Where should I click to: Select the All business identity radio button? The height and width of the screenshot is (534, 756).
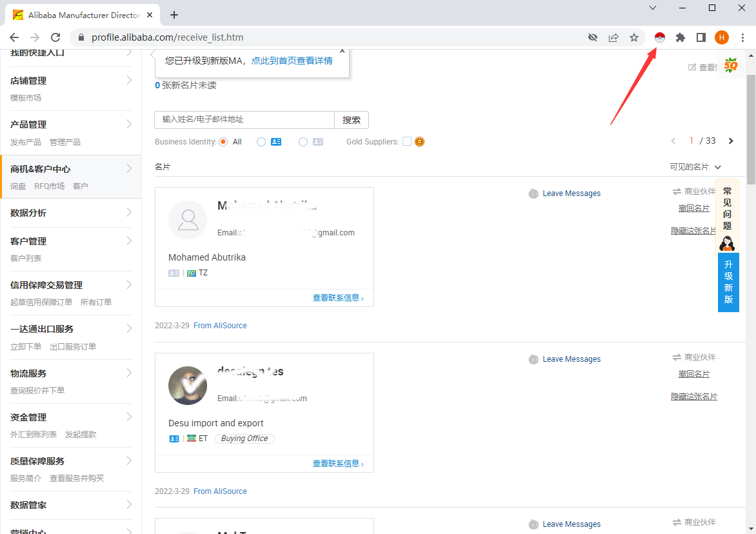coord(223,141)
